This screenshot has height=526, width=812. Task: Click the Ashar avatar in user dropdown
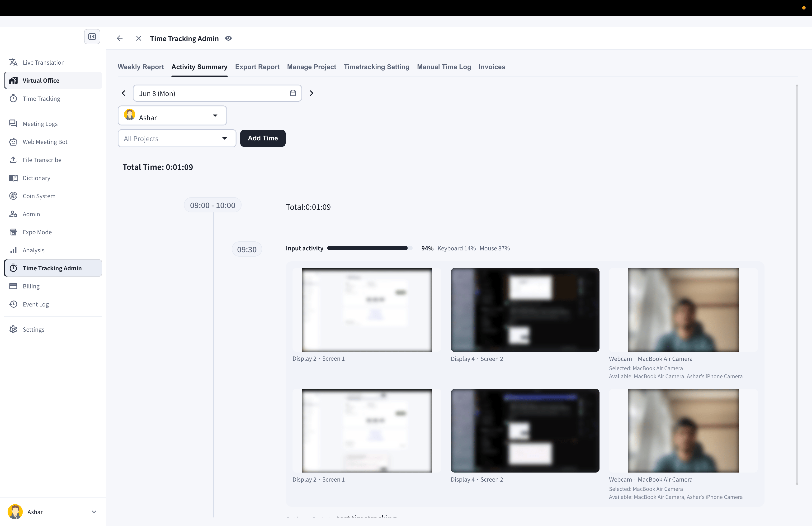click(x=130, y=115)
